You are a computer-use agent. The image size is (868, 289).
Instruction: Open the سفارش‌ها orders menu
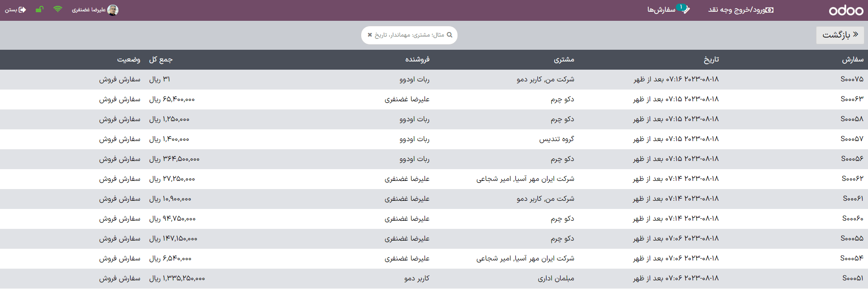pyautogui.click(x=661, y=10)
